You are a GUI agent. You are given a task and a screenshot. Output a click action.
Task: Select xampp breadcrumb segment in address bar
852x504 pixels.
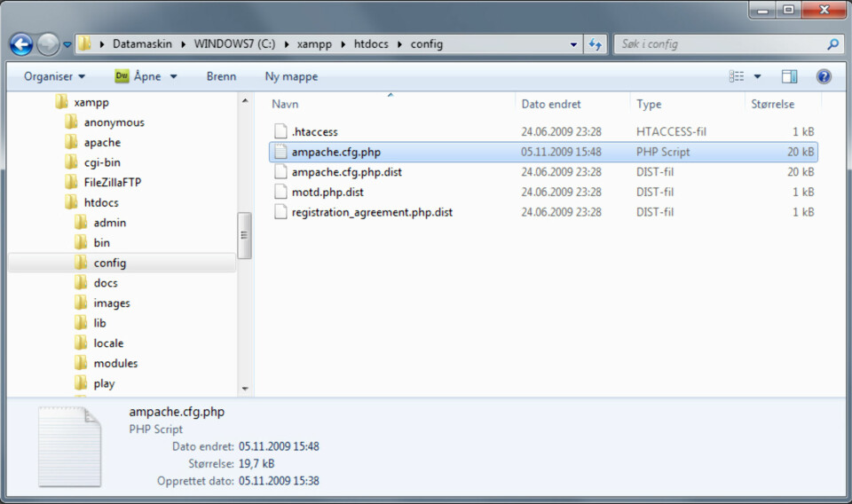coord(314,44)
